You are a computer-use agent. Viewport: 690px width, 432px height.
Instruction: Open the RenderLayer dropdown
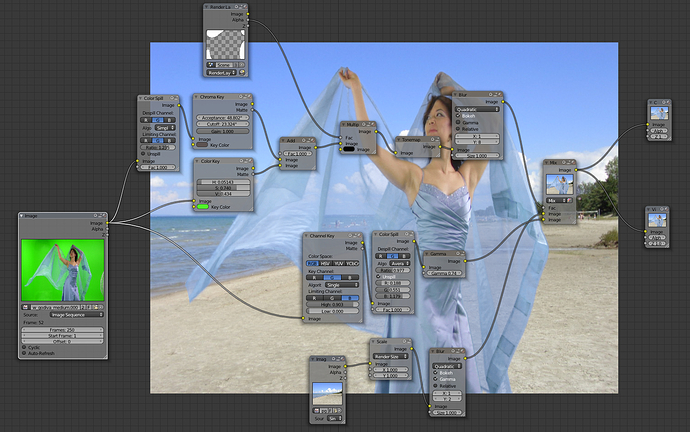[x=222, y=73]
